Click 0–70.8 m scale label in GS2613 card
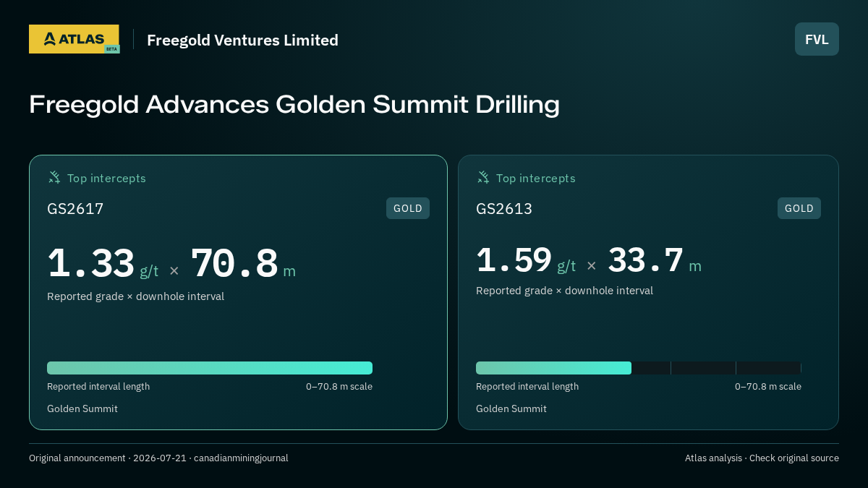This screenshot has width=868, height=488. pos(768,387)
